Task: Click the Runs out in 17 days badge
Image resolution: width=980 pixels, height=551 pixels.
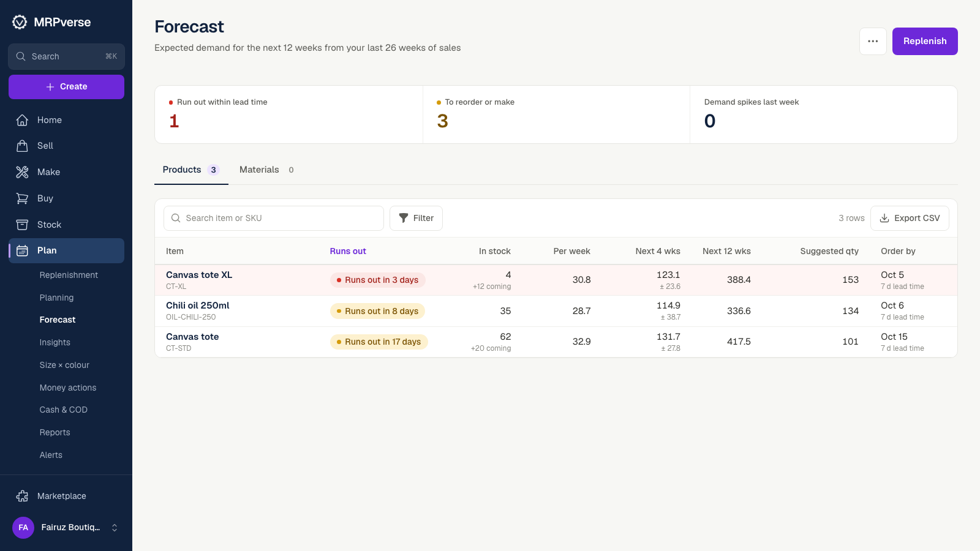Action: (379, 342)
